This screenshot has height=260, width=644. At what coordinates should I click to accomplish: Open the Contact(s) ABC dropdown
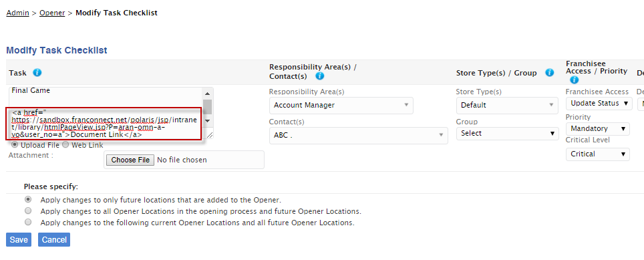(359, 135)
